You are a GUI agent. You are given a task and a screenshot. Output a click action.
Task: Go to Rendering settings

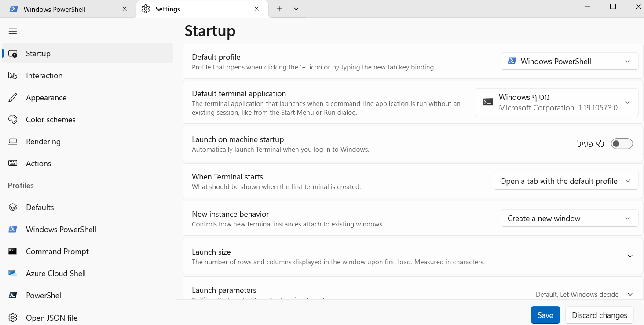click(x=88, y=142)
